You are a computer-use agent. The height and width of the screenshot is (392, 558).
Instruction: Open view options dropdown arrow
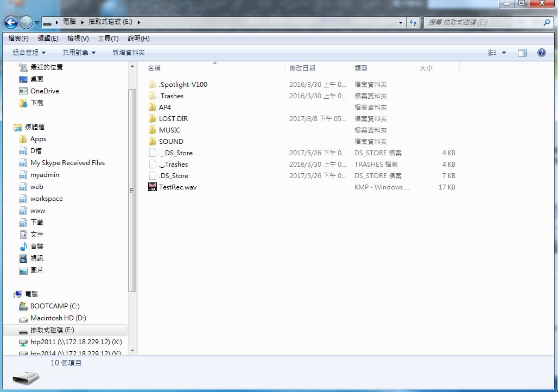point(504,53)
